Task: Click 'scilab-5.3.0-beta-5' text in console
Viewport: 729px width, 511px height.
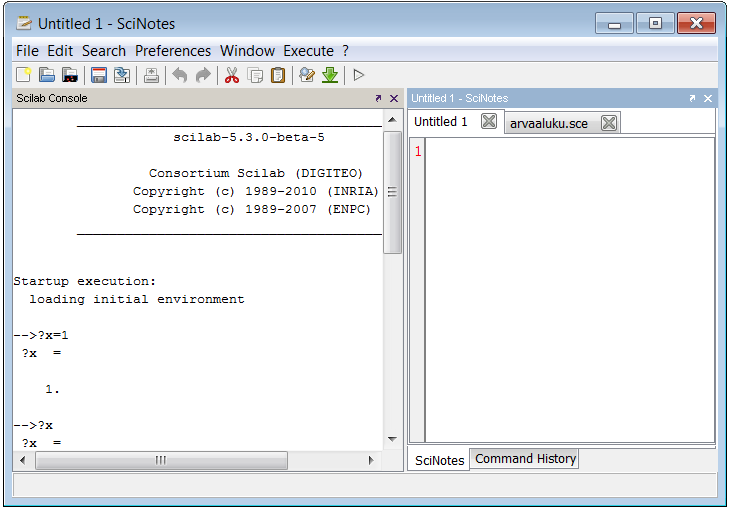Action: click(x=249, y=137)
